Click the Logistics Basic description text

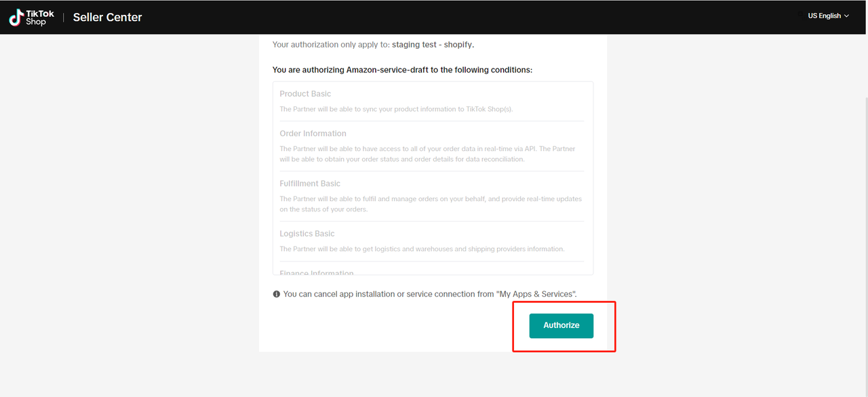[x=422, y=249]
